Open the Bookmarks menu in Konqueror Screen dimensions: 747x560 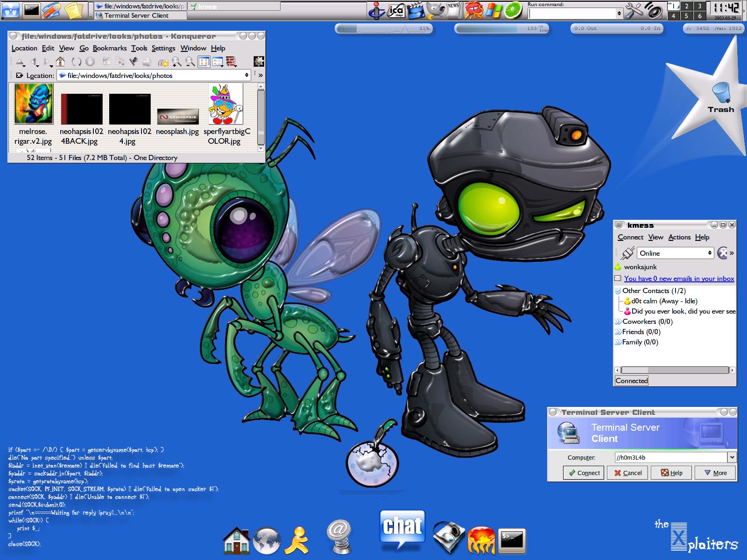point(110,48)
